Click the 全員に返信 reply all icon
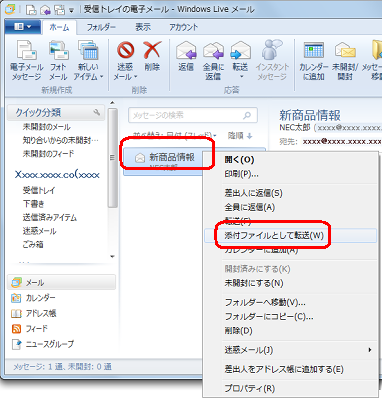This screenshot has height=400, width=382. click(213, 51)
